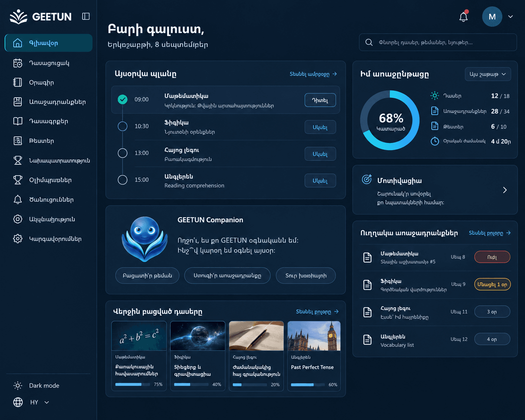Mark the 15:00 Անգլերեն lesson done
Image resolution: width=525 pixels, height=420 pixels.
[122, 180]
